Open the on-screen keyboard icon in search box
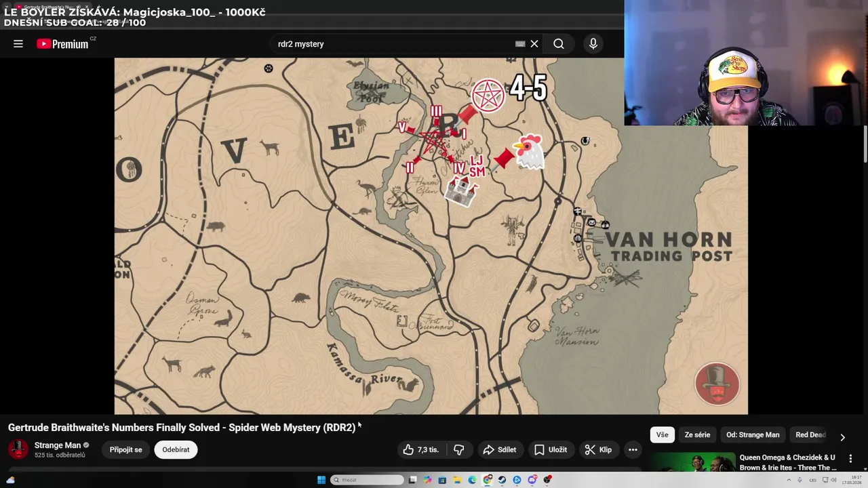868x488 pixels. coord(520,43)
